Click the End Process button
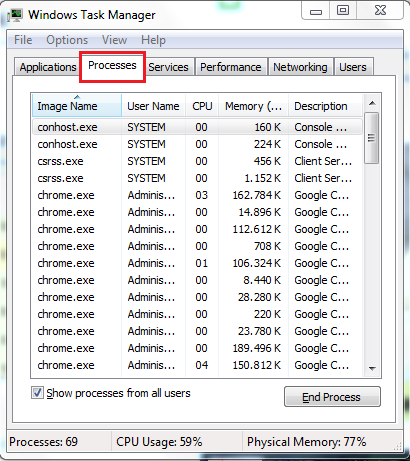 pyautogui.click(x=332, y=397)
